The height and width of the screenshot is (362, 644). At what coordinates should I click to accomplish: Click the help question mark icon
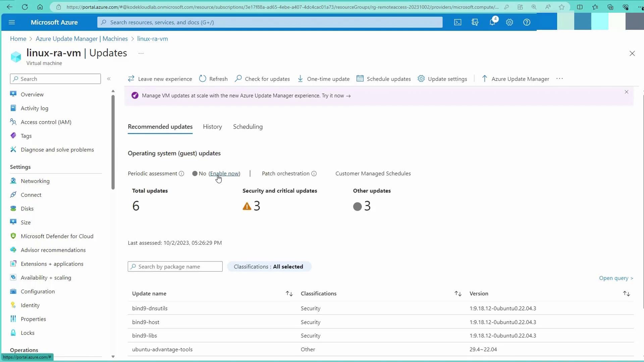tap(527, 22)
